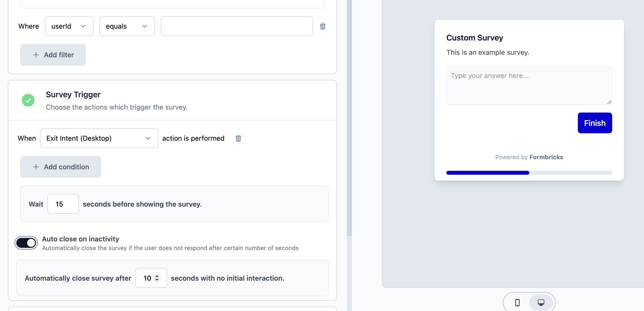This screenshot has width=644, height=311.
Task: Click the wait seconds field showing 15
Action: point(63,204)
